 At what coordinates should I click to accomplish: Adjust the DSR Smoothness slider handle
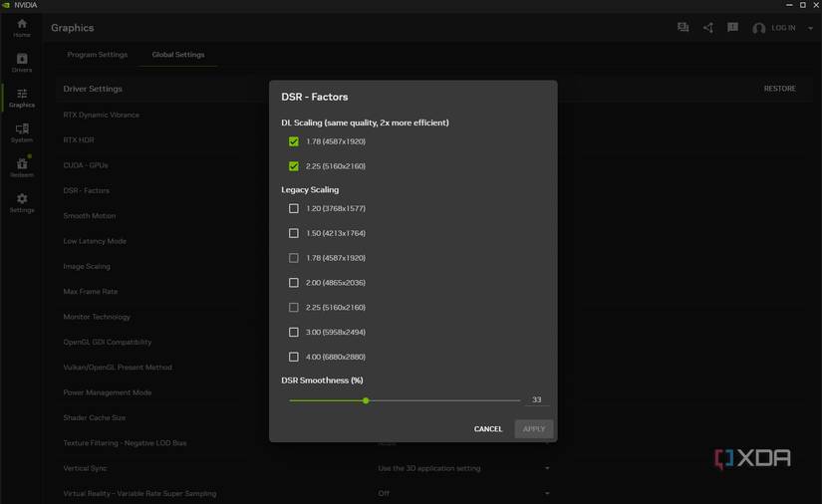[366, 400]
